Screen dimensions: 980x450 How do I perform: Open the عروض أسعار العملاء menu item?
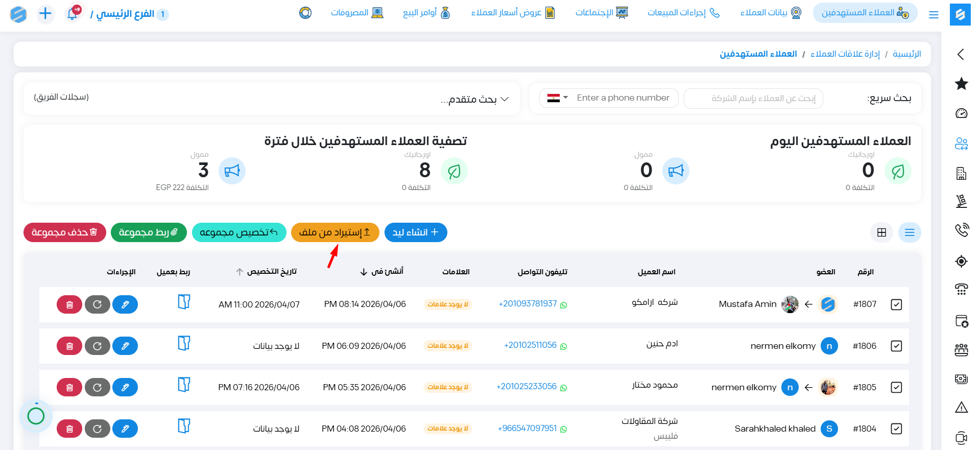[512, 13]
